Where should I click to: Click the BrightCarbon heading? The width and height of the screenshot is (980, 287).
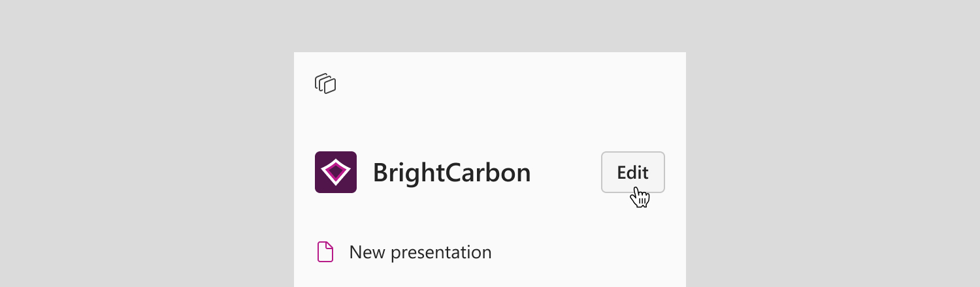tap(451, 172)
